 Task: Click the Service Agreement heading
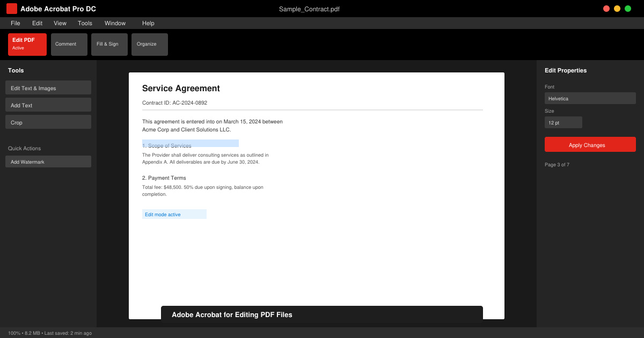[181, 89]
